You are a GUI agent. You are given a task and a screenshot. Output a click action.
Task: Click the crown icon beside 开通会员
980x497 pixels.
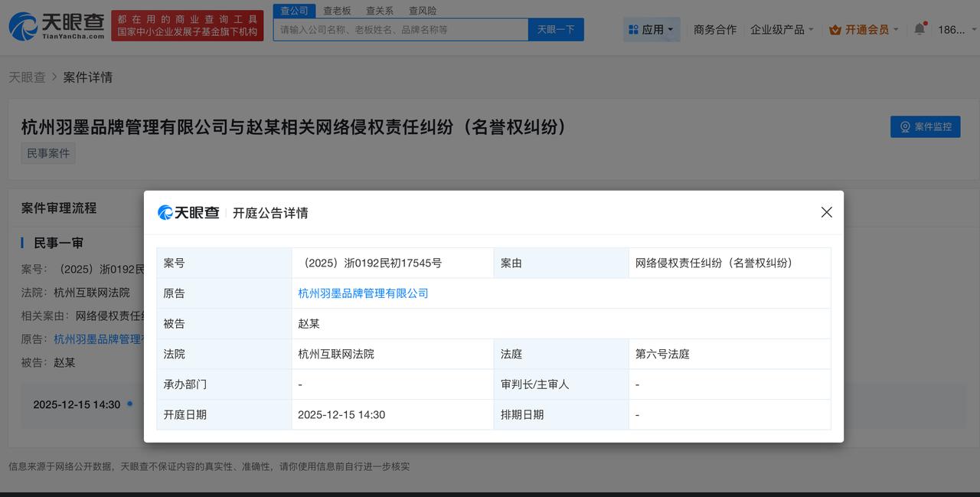(835, 29)
